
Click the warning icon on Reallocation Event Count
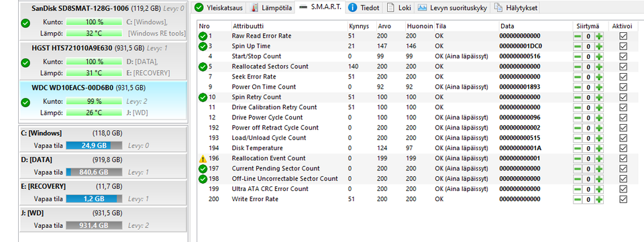tap(203, 158)
